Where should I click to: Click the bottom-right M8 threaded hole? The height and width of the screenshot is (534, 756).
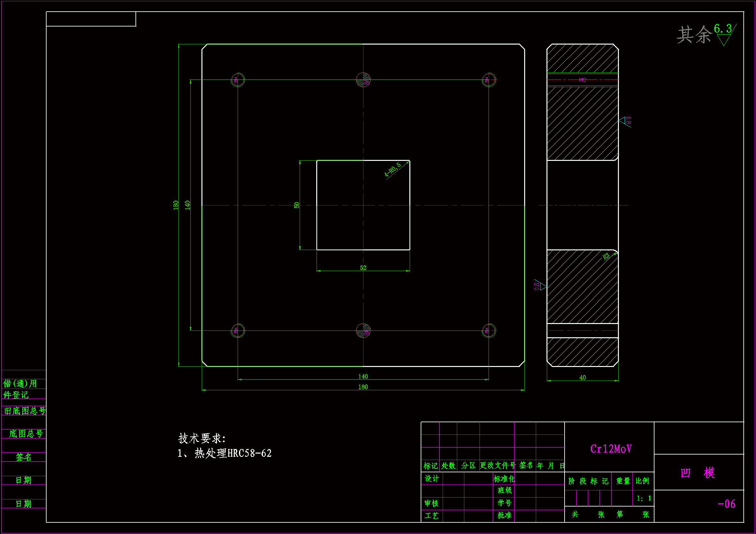pyautogui.click(x=489, y=330)
